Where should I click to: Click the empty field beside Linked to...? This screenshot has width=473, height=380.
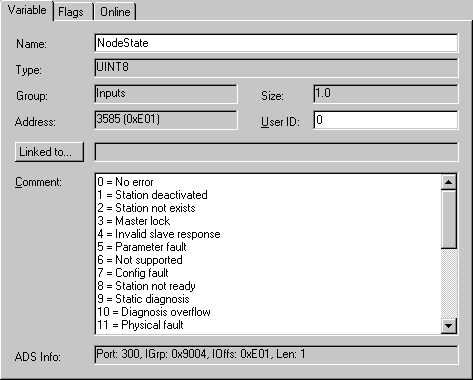click(x=276, y=152)
